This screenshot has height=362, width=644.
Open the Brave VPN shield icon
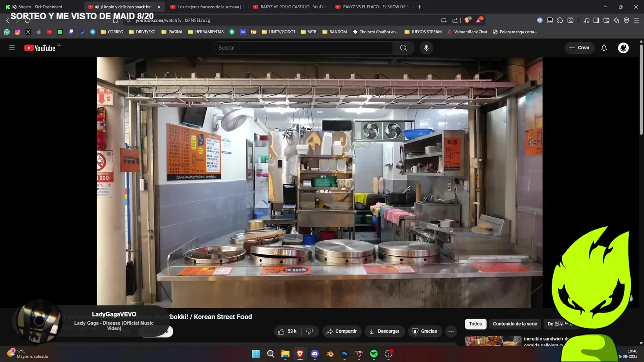[x=626, y=20]
